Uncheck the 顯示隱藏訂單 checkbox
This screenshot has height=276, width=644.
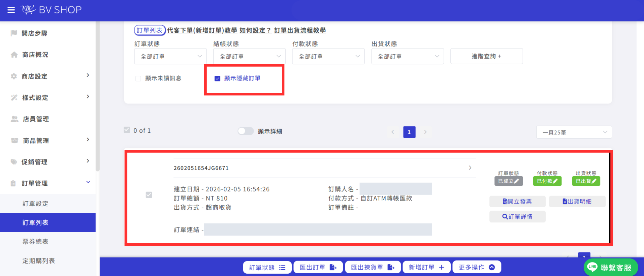tap(217, 78)
